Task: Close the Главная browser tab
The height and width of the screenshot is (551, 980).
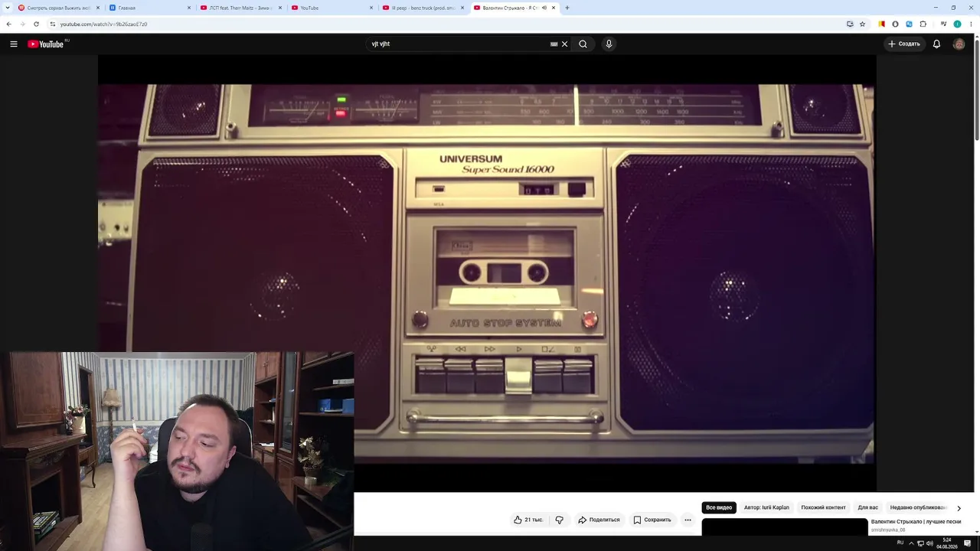Action: point(189,8)
